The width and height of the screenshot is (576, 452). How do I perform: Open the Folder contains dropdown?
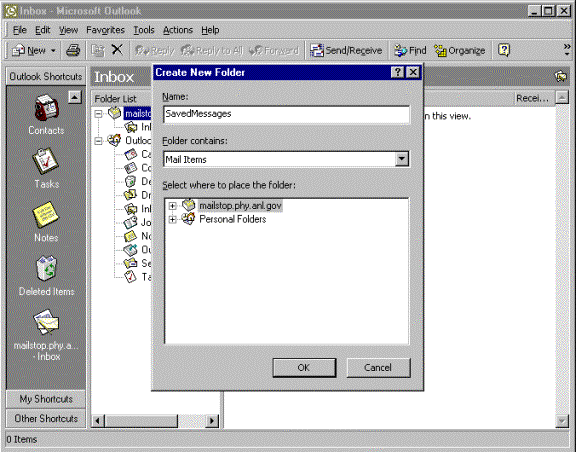pos(402,159)
